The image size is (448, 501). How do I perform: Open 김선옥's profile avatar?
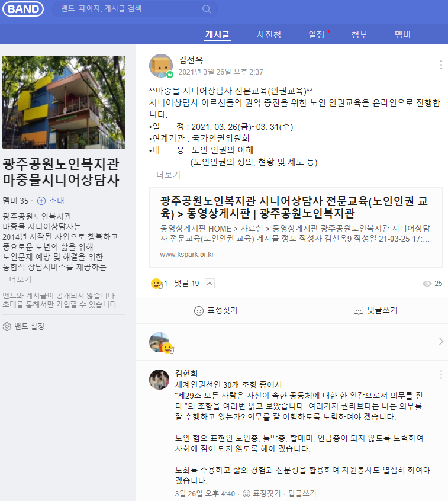point(161,66)
